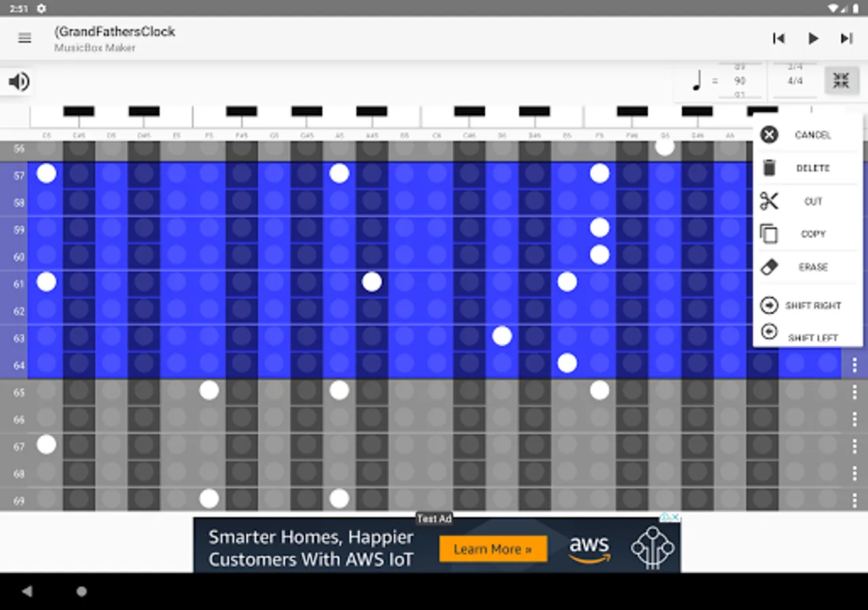Select row number 58
The image size is (868, 610).
click(x=19, y=203)
